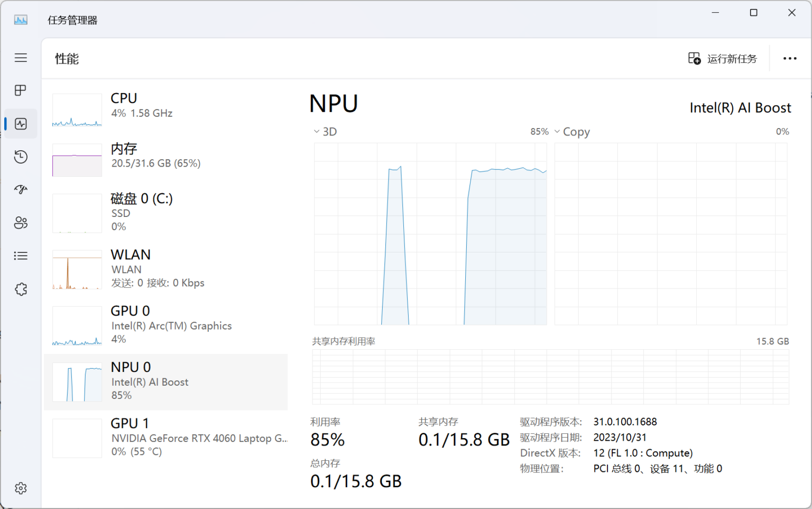Select the Disk 0 (C:) SSD item
Image resolution: width=812 pixels, height=509 pixels.
(165, 213)
